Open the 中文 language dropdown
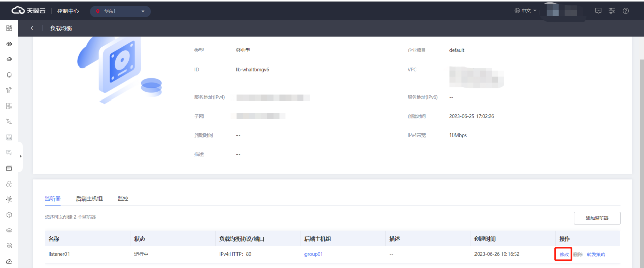This screenshot has width=644, height=268. coord(525,11)
